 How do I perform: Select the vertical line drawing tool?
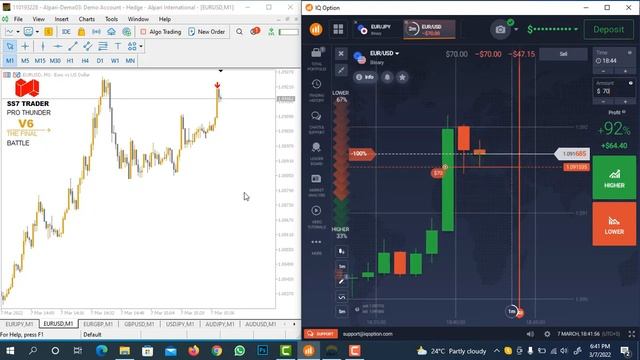pos(42,46)
